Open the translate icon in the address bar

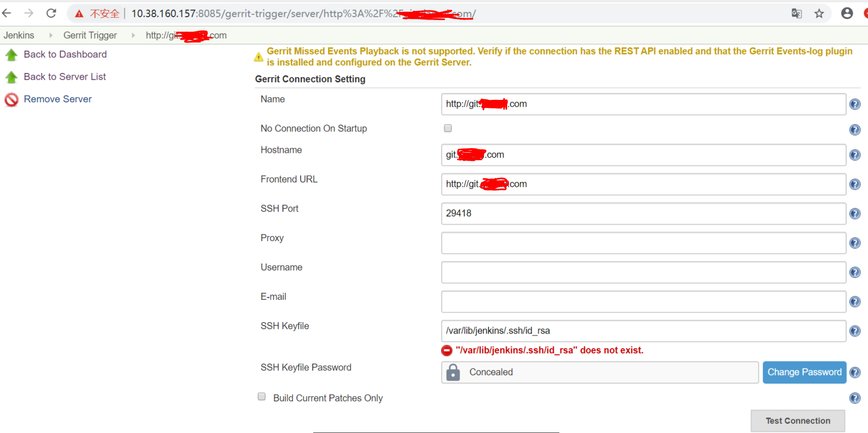click(x=797, y=12)
